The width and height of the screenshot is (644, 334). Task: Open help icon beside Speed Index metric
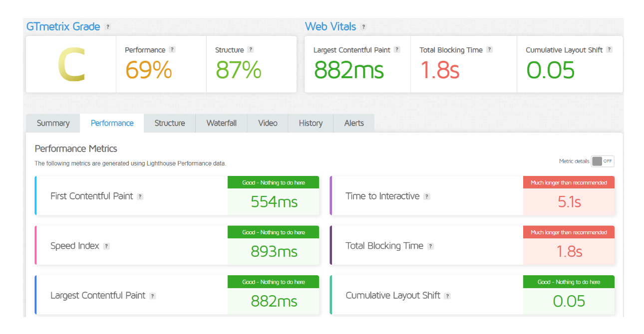coord(106,246)
